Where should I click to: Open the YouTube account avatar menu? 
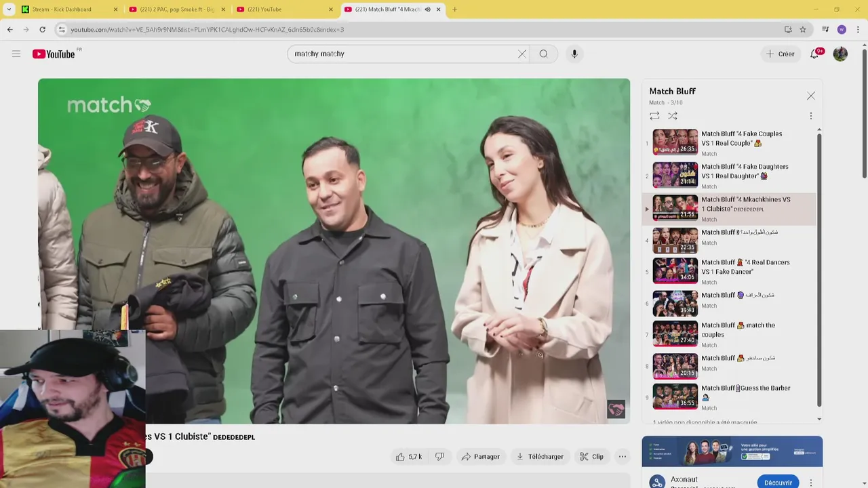pyautogui.click(x=840, y=54)
